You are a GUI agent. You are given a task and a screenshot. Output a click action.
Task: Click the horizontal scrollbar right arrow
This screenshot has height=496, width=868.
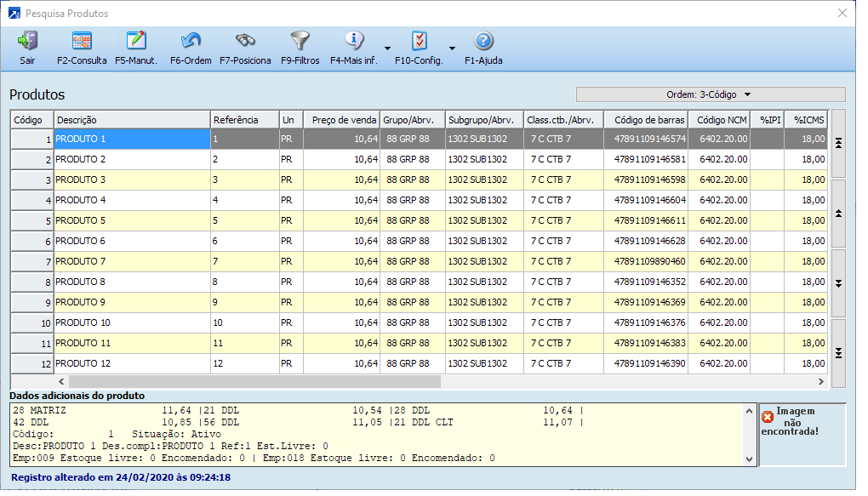click(820, 382)
